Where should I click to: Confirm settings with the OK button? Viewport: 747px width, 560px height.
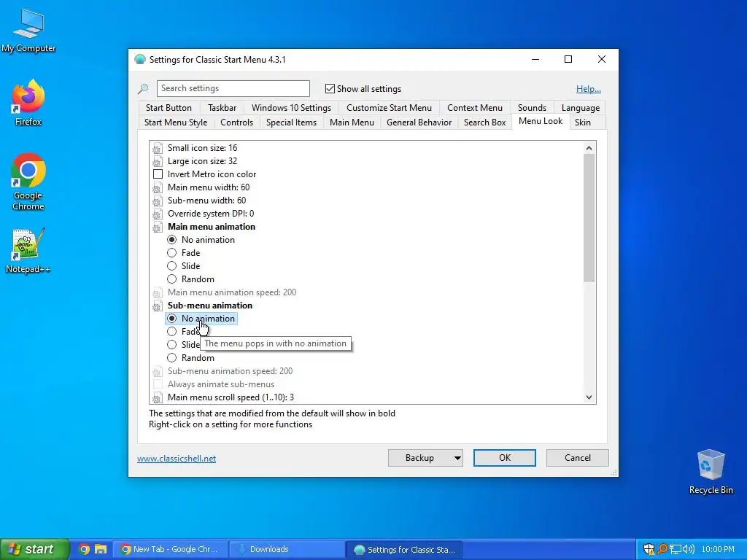pyautogui.click(x=505, y=458)
